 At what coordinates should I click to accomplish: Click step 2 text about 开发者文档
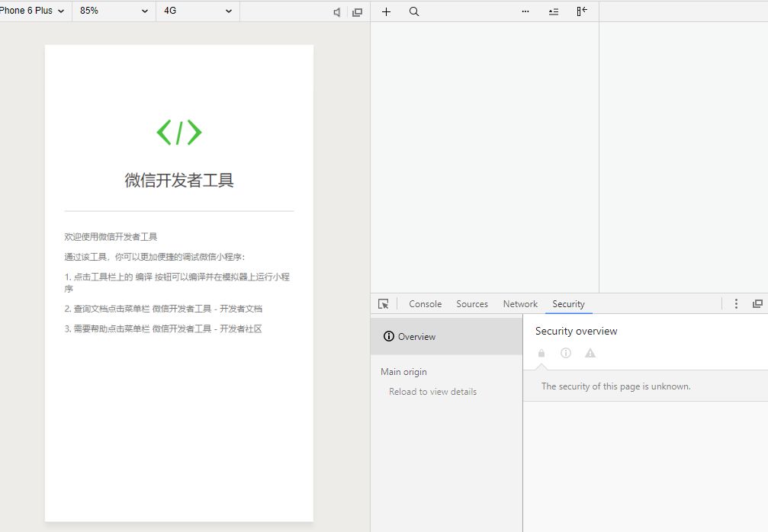[163, 309]
